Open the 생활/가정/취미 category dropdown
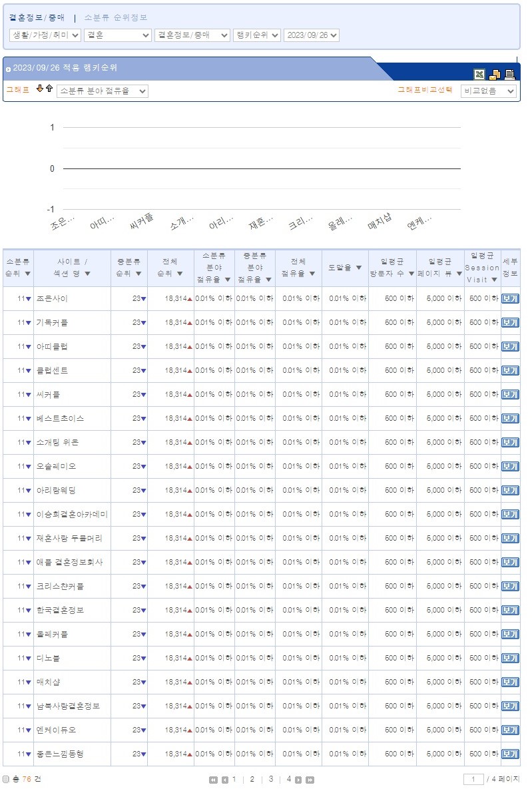The image size is (532, 795). point(45,35)
